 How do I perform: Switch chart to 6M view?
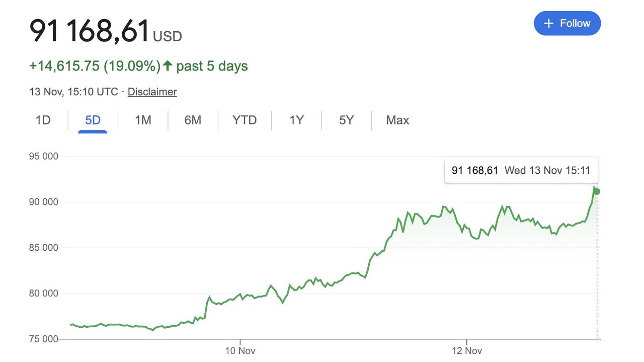click(x=193, y=120)
